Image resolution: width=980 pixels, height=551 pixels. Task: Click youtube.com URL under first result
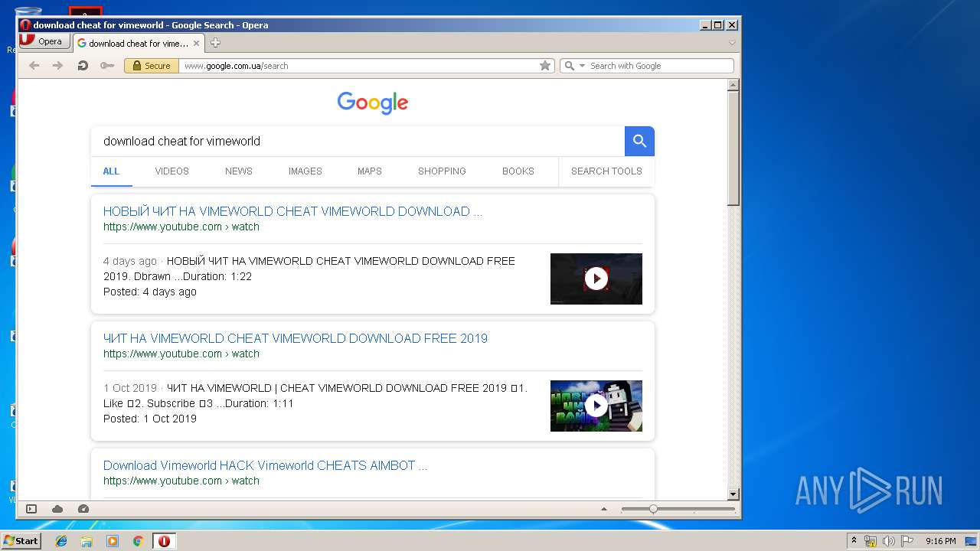click(x=181, y=227)
